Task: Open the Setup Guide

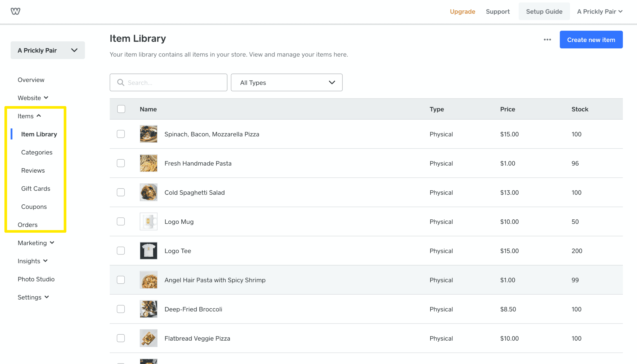Action: [544, 11]
